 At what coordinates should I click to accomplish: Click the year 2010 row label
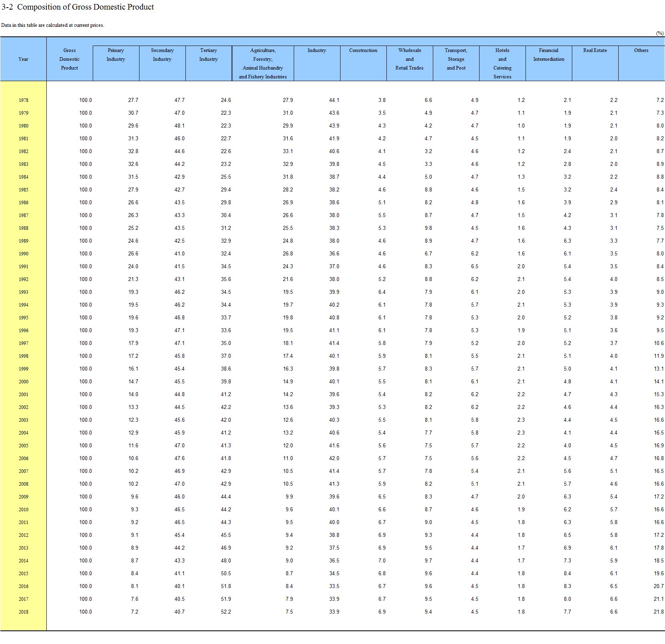[24, 510]
